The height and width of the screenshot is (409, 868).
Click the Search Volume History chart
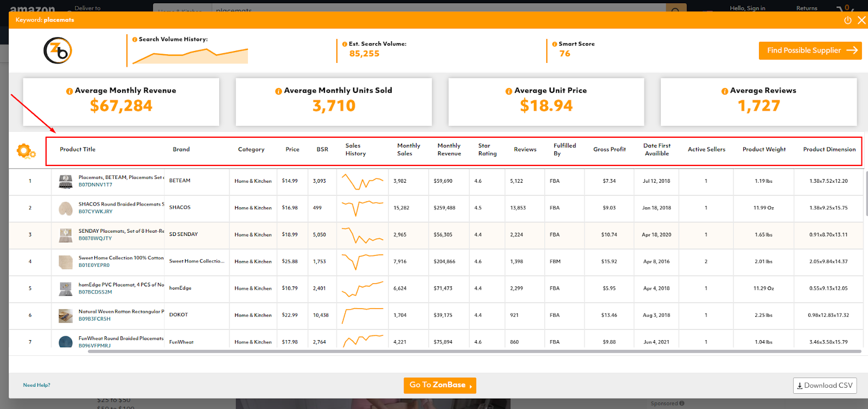click(x=190, y=55)
